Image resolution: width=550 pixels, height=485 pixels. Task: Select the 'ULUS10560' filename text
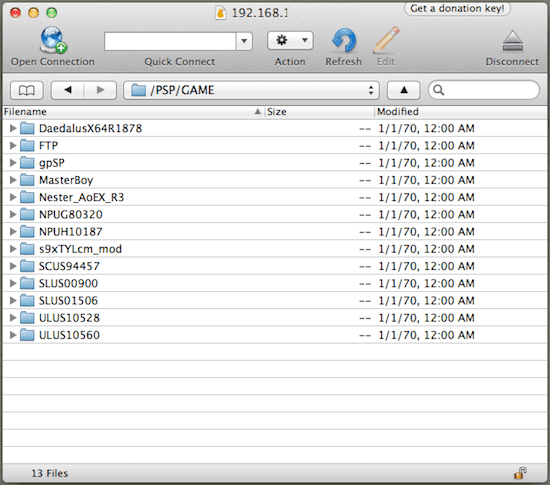coord(69,335)
